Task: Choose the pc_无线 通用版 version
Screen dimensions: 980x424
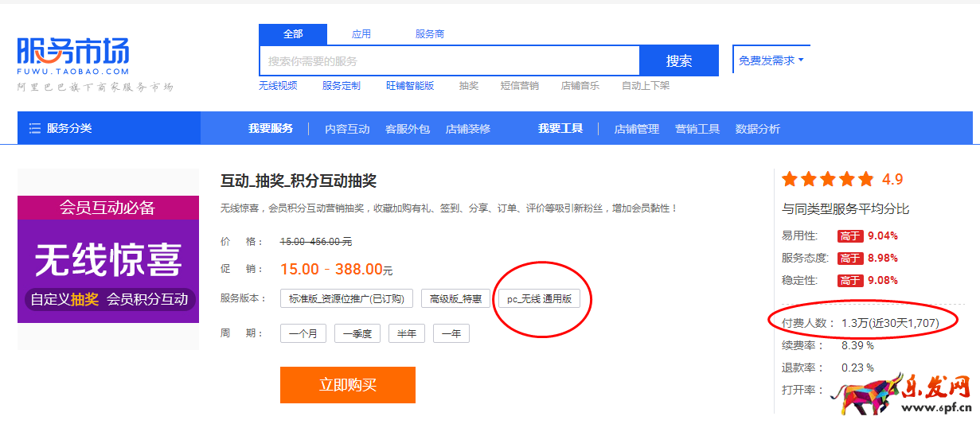Action: [539, 299]
